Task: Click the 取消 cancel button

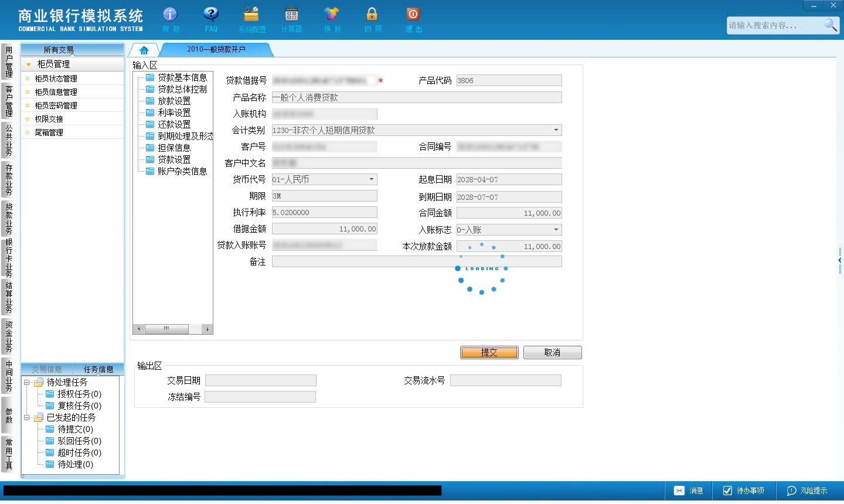Action: point(552,352)
